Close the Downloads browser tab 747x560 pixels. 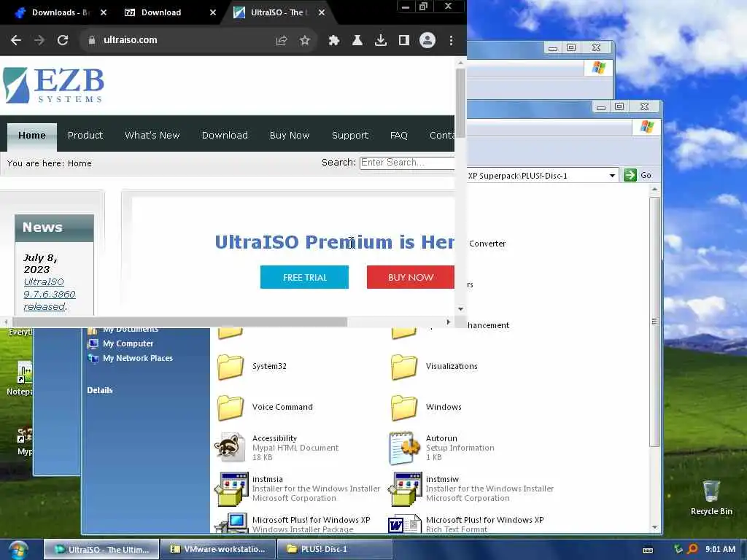tap(104, 12)
